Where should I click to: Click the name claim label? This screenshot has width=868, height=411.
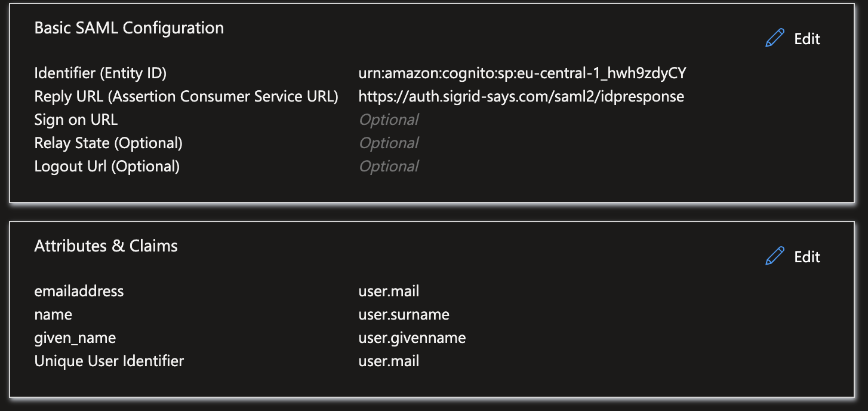[53, 315]
